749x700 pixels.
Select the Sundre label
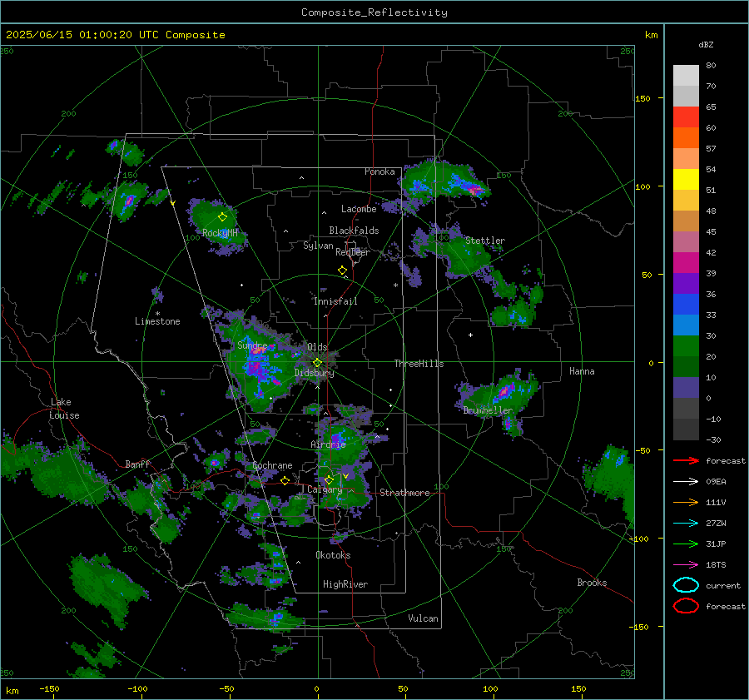252,345
